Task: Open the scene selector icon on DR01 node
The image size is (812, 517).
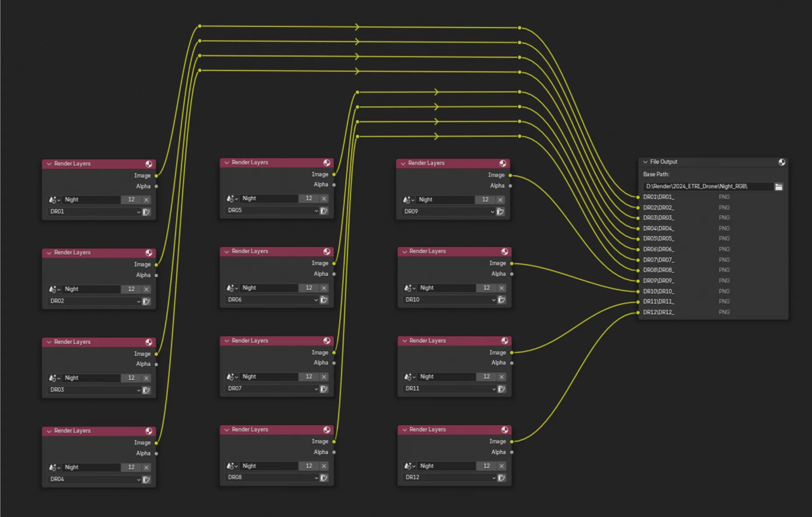Action: (x=53, y=199)
